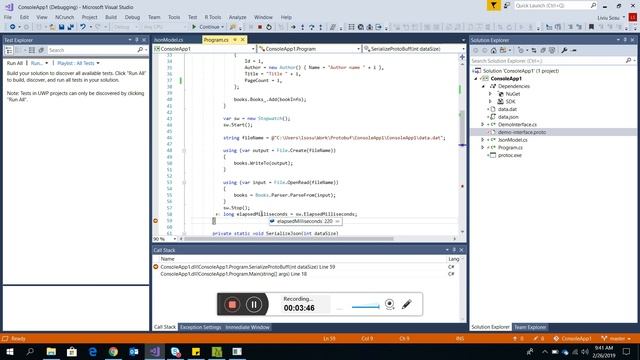Toggle auto-hide pin on Call Stack panel

coord(454,250)
